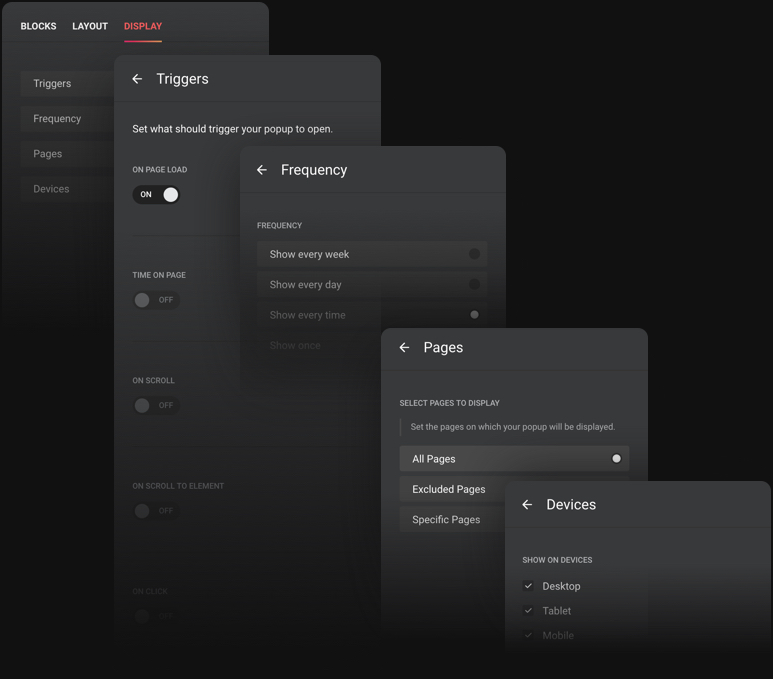Enable the Time On Page toggle
Image resolution: width=773 pixels, height=679 pixels.
tap(155, 300)
